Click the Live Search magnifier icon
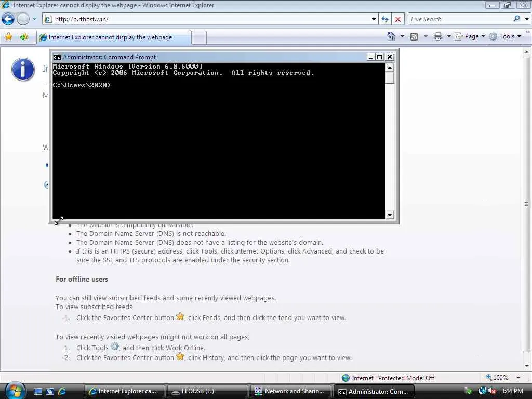Image resolution: width=532 pixels, height=399 pixels. 516,19
